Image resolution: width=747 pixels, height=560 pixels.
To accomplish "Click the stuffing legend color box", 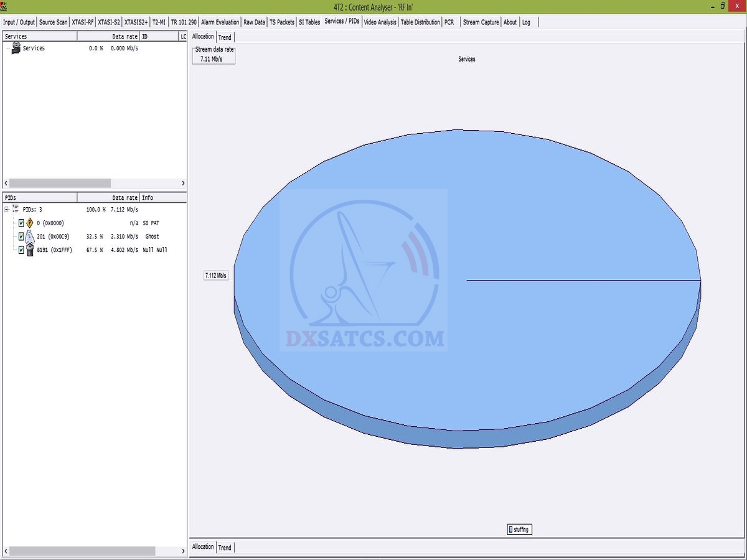I will (510, 530).
